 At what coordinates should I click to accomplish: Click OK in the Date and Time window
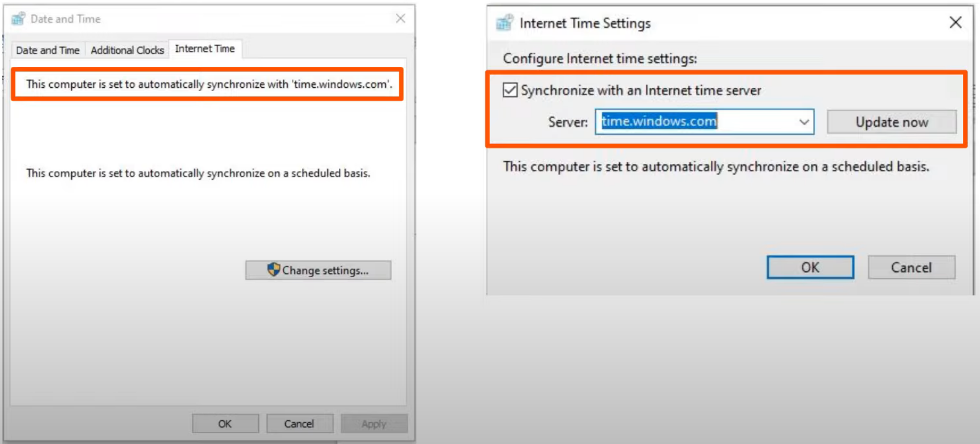(x=225, y=424)
